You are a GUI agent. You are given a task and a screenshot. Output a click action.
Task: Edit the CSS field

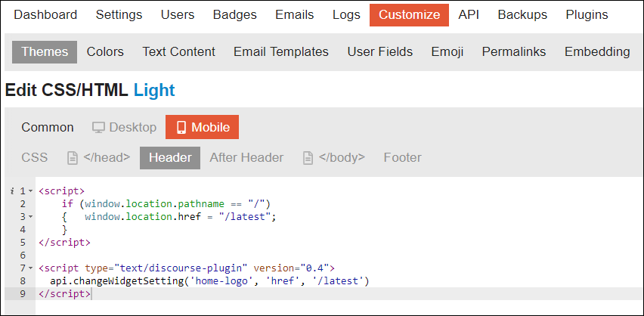coord(35,158)
